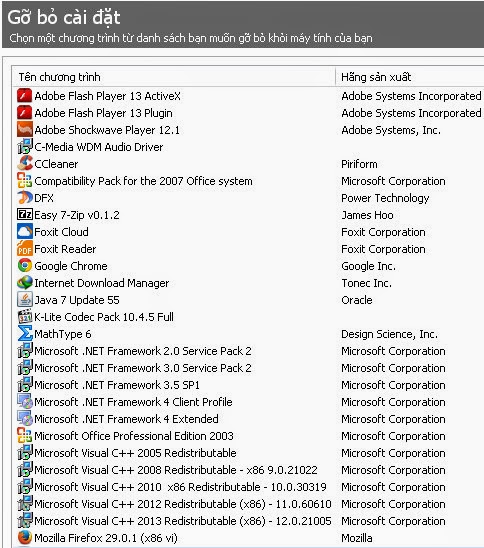Click the 'Power Technology' manufacturer cell
This screenshot has height=548, width=484.
(x=385, y=198)
